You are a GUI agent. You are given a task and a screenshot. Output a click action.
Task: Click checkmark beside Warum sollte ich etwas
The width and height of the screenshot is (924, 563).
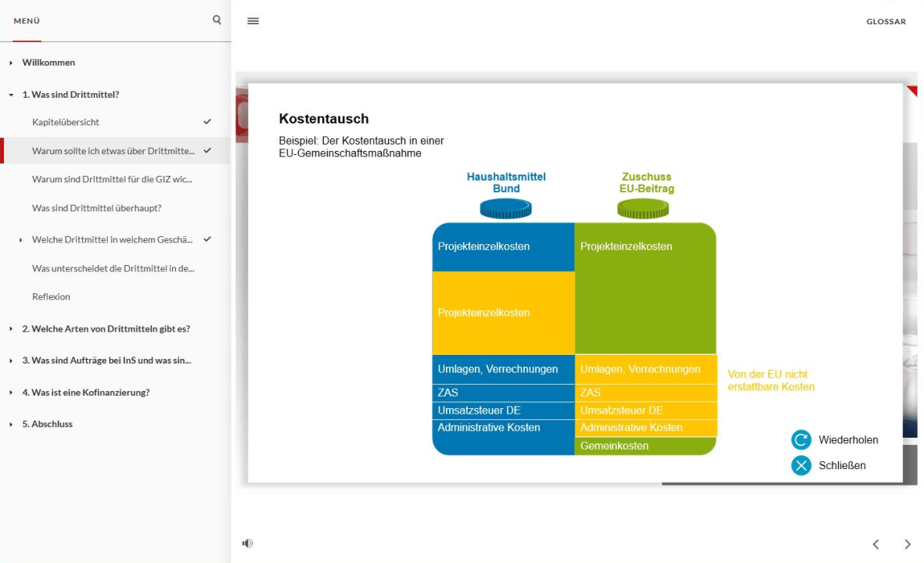pyautogui.click(x=207, y=151)
